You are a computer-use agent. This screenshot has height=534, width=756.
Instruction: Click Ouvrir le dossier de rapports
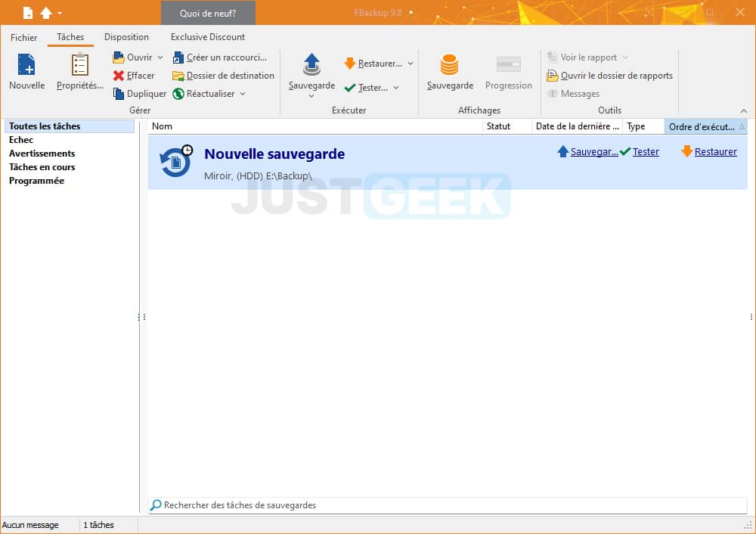(609, 76)
